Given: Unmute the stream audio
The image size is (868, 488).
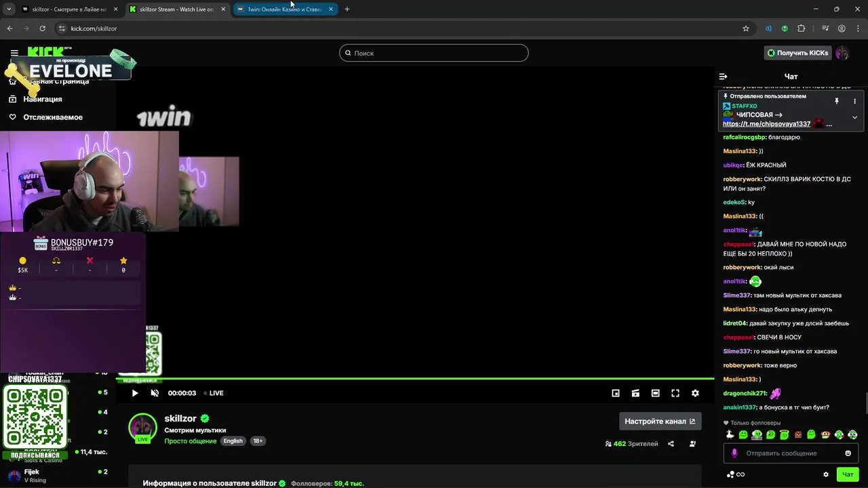Looking at the screenshot, I should tap(155, 393).
